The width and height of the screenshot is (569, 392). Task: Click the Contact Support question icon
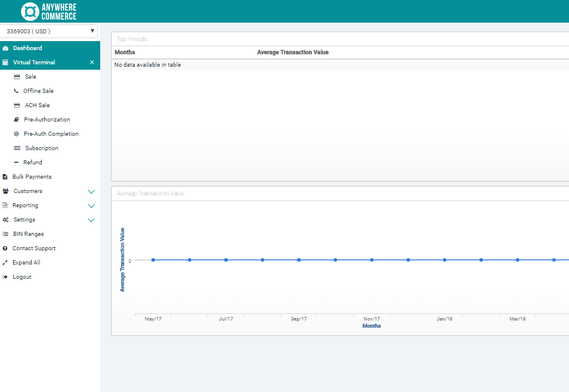pyautogui.click(x=5, y=248)
